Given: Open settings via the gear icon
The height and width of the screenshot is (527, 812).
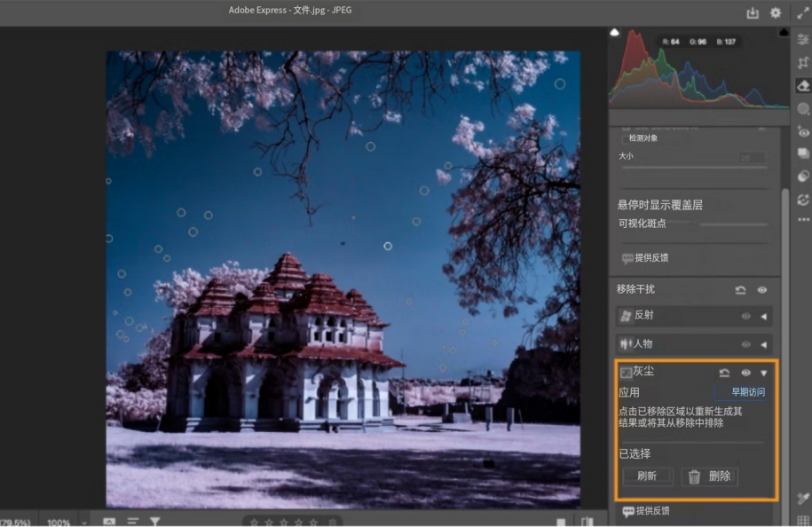Looking at the screenshot, I should click(x=776, y=12).
